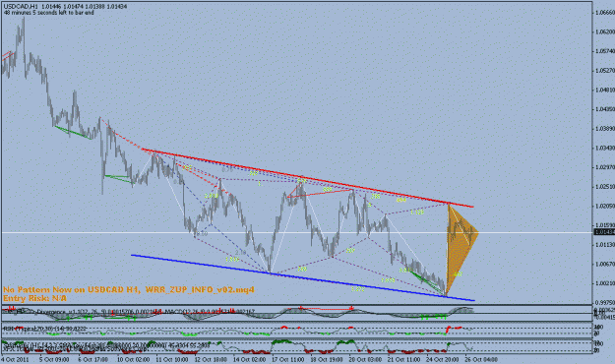This screenshot has width=615, height=364.
Task: Click the '26 Oct 04:00' time axis label
Action: [482, 359]
